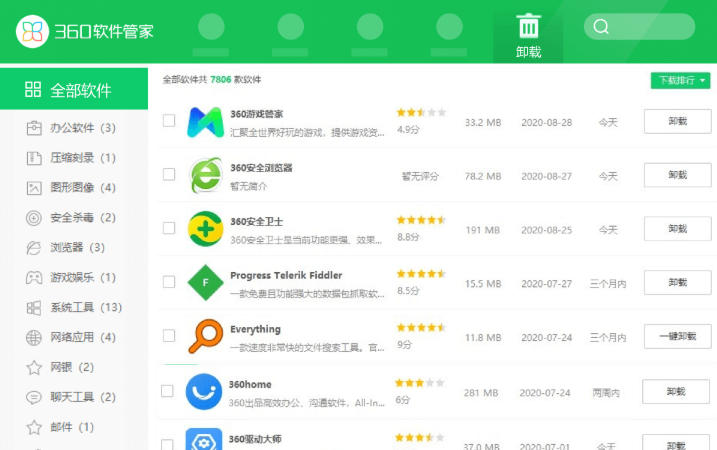Open the 网银 (2) category
The image size is (717, 450).
click(74, 367)
